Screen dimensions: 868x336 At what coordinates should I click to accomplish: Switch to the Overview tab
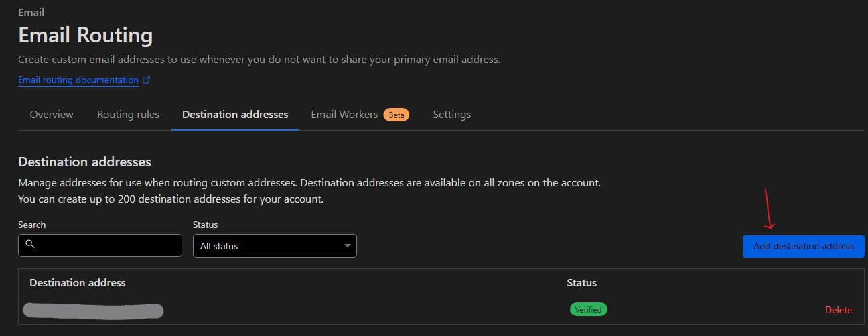(52, 115)
